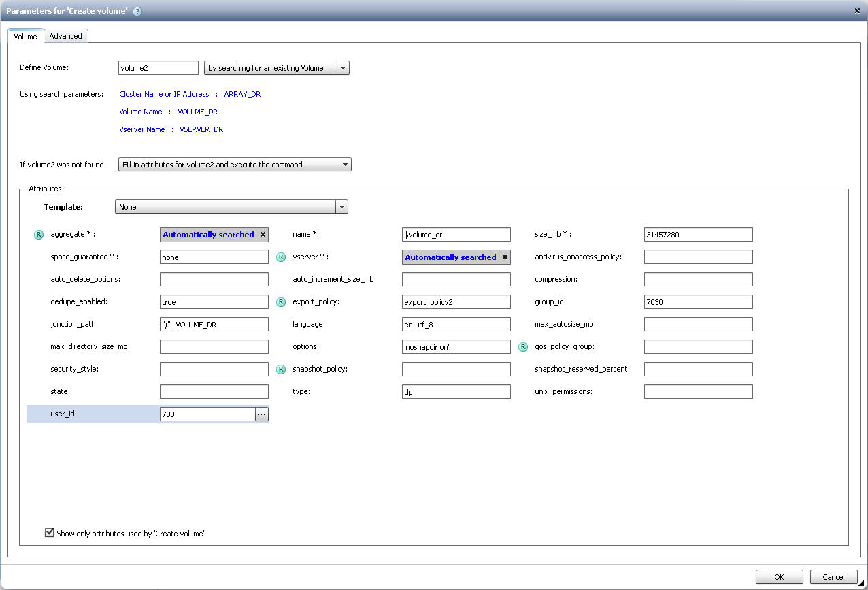Viewport: 868px width, 590px height.
Task: Click the size_mb input field
Action: [x=698, y=235]
